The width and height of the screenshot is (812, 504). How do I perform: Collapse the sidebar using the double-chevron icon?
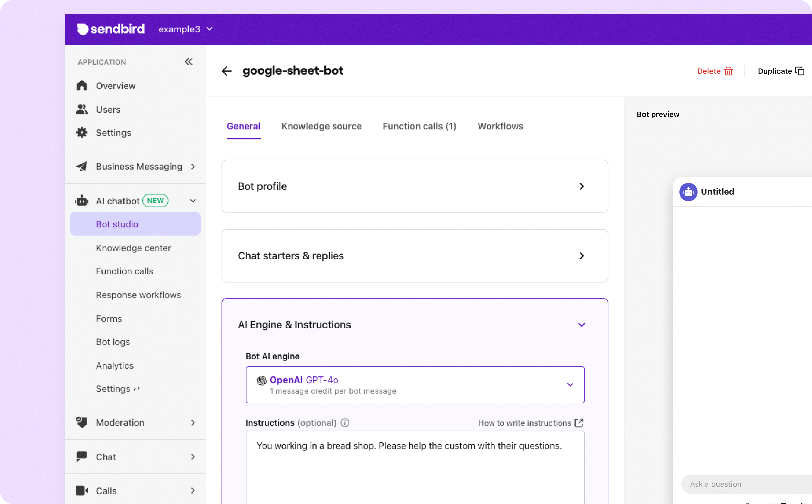(x=189, y=62)
